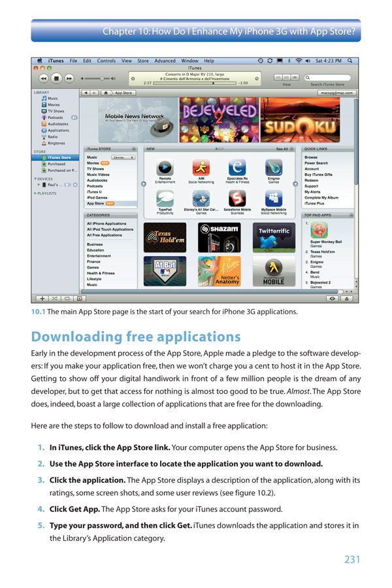
Task: Click the fast-forward next track button
Action: point(69,79)
